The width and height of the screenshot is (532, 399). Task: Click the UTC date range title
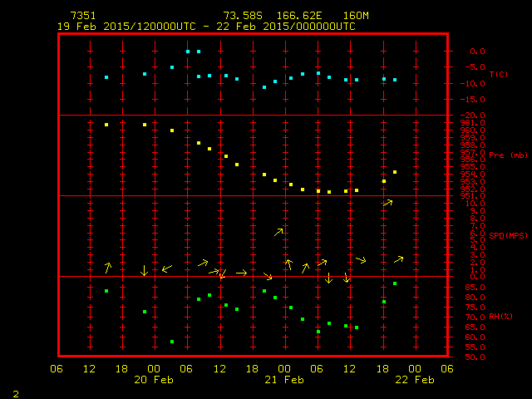206,26
